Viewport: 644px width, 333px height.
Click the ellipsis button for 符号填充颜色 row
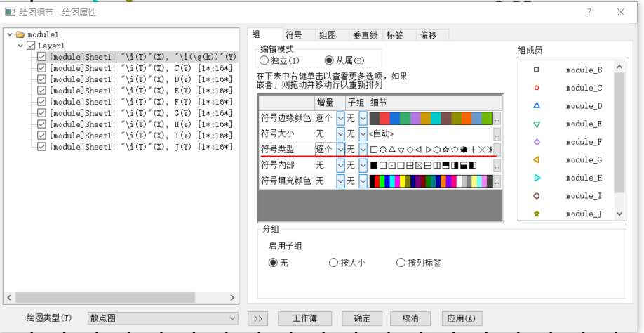(497, 181)
